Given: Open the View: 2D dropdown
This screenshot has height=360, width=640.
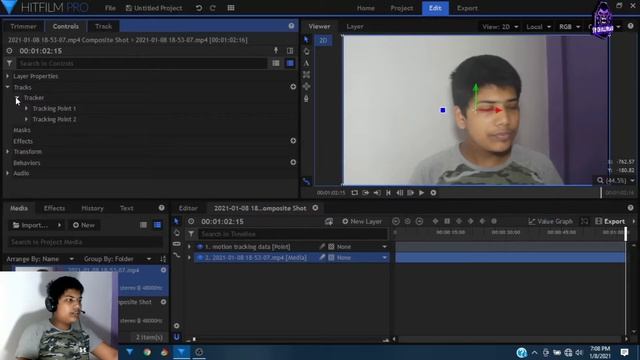Looking at the screenshot, I should [x=500, y=27].
